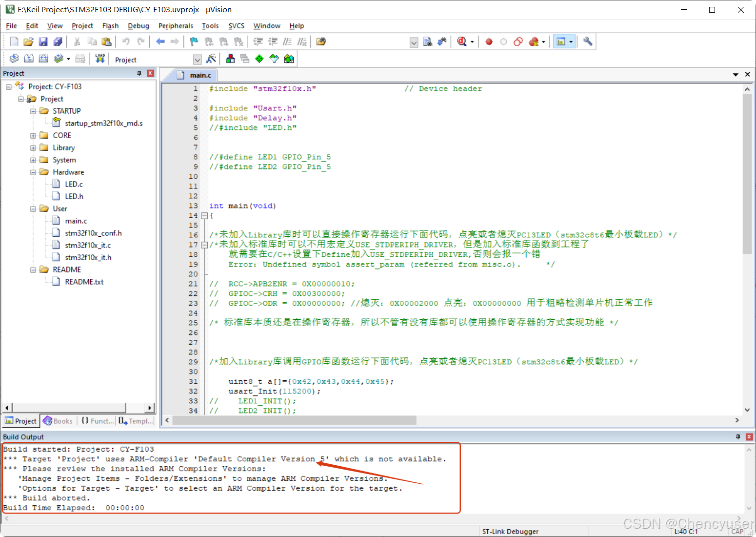Click the Paste clipboard icon
The image size is (756, 537).
106,42
